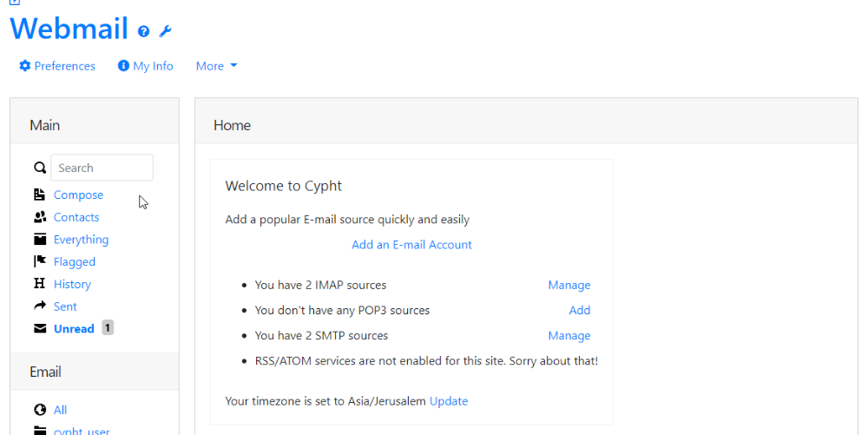Screen dimensions: 868x435
Task: Show Flagged messages
Action: (x=74, y=261)
